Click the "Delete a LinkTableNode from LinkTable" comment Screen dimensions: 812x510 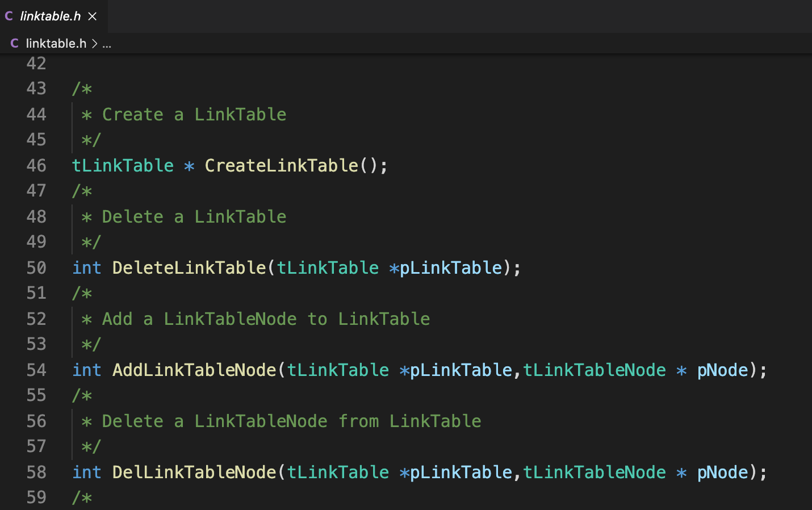click(x=291, y=421)
